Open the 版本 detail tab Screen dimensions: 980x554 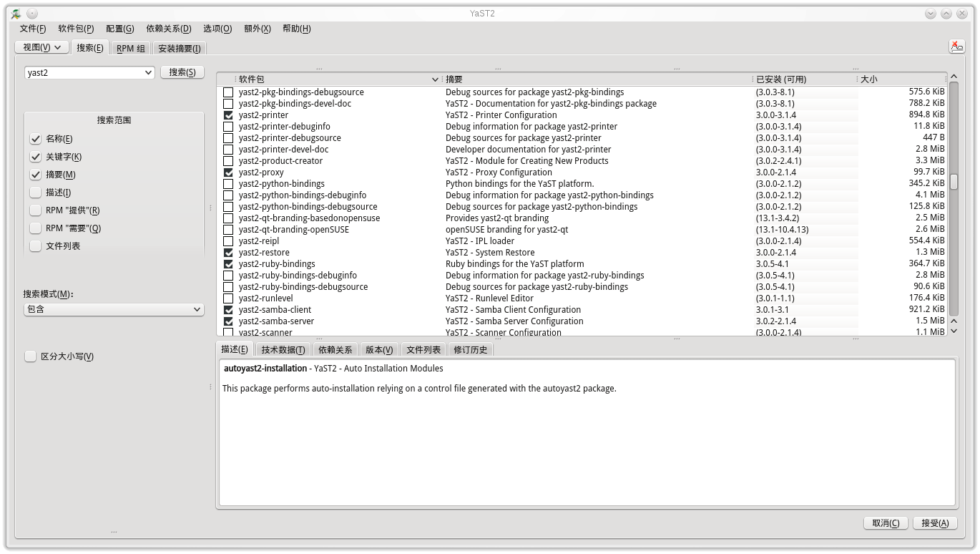click(379, 350)
